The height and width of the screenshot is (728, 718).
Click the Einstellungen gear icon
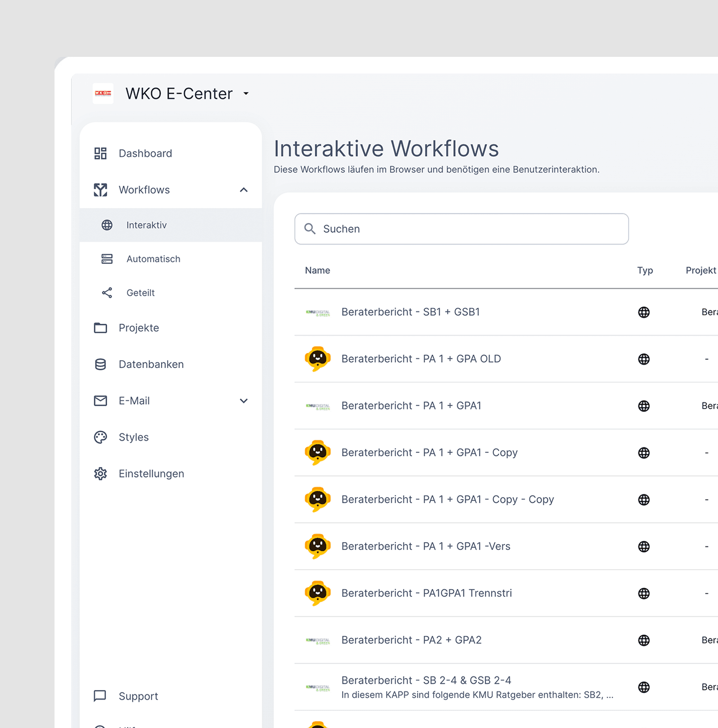point(100,473)
